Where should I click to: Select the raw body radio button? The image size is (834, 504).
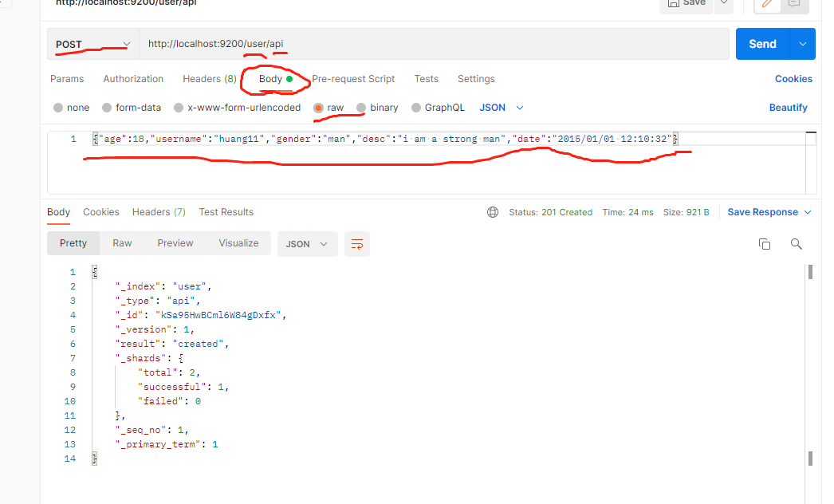[x=318, y=107]
